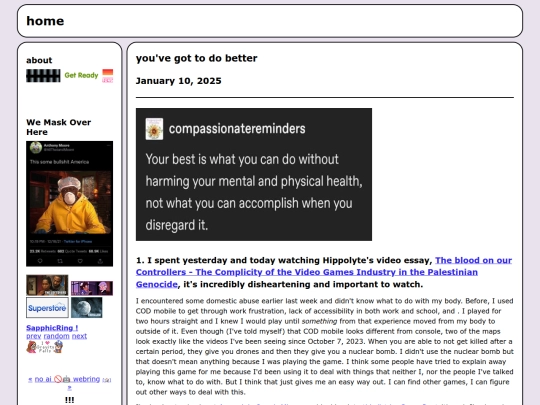Go to prev site in SapphicRing
The height and width of the screenshot is (405, 540).
34,336
